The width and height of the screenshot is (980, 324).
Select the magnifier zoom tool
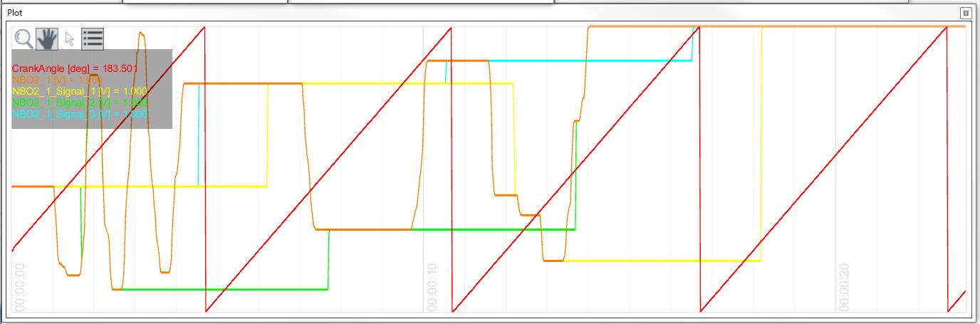point(24,39)
